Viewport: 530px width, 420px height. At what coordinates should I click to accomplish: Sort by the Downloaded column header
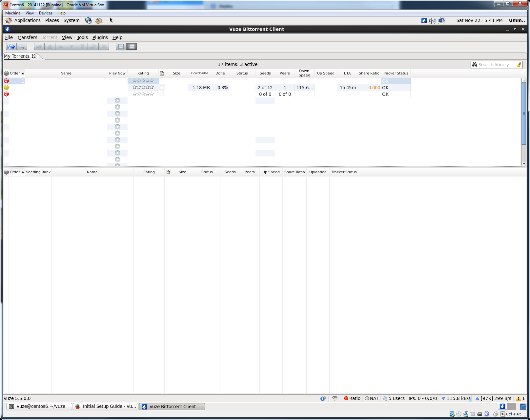[199, 73]
